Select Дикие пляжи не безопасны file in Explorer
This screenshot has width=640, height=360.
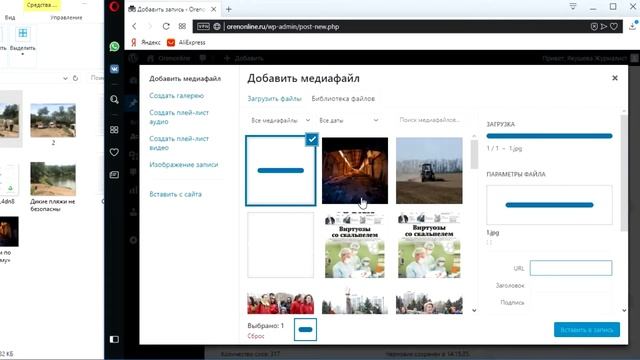53,187
